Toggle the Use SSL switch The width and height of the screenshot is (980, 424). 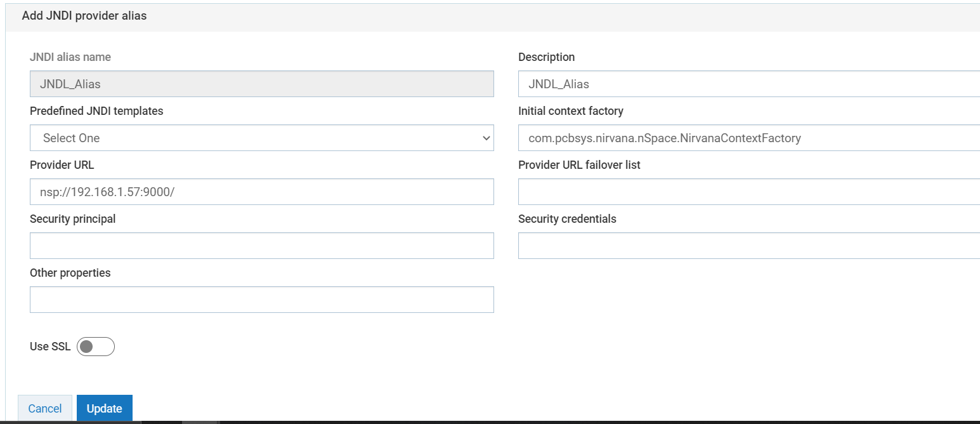pyautogui.click(x=95, y=347)
